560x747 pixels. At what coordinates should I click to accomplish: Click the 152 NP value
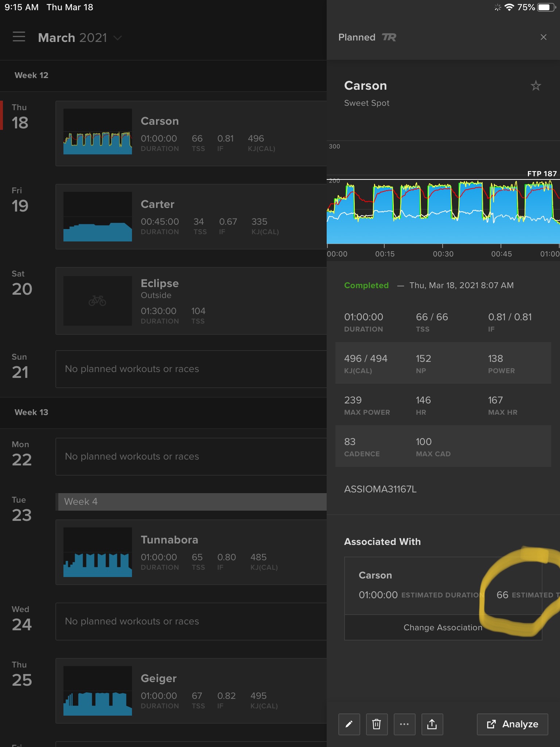coord(423,359)
